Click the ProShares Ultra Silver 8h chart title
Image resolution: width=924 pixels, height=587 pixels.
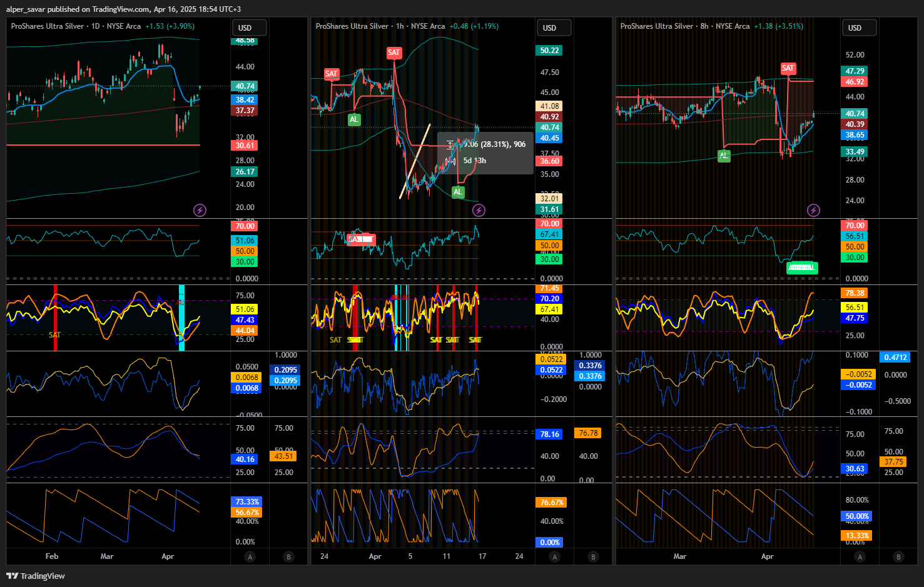(x=685, y=26)
